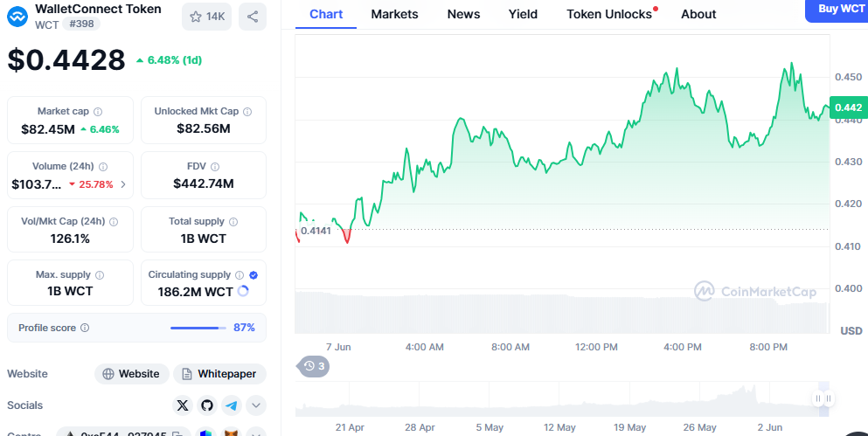The image size is (868, 436).
Task: Open the X (Twitter) social link
Action: point(182,405)
